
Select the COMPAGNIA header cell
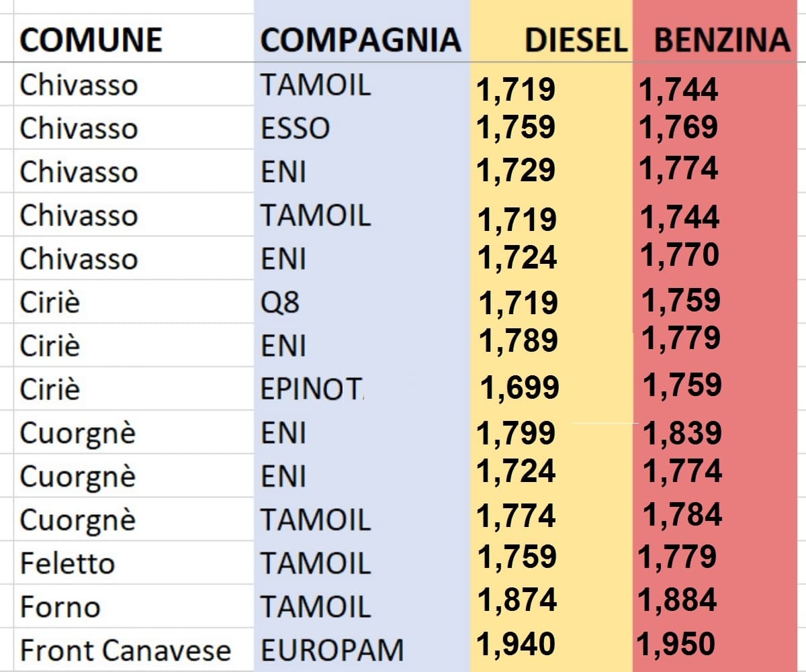point(361,40)
